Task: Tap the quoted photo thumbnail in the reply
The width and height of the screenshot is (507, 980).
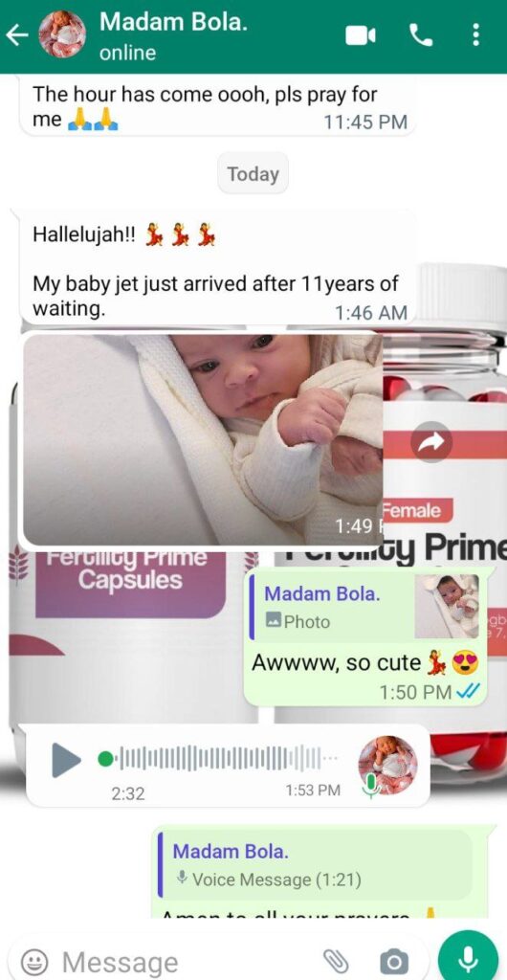Action: click(448, 606)
